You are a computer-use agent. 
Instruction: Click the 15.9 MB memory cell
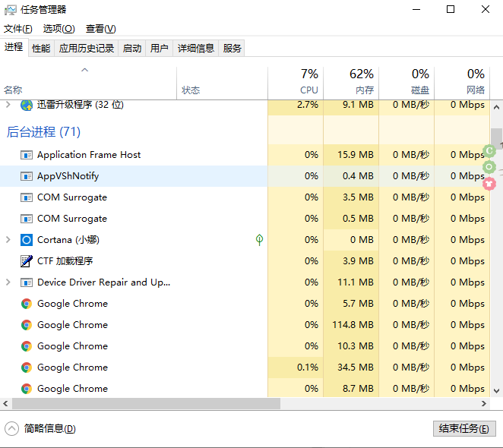click(351, 155)
